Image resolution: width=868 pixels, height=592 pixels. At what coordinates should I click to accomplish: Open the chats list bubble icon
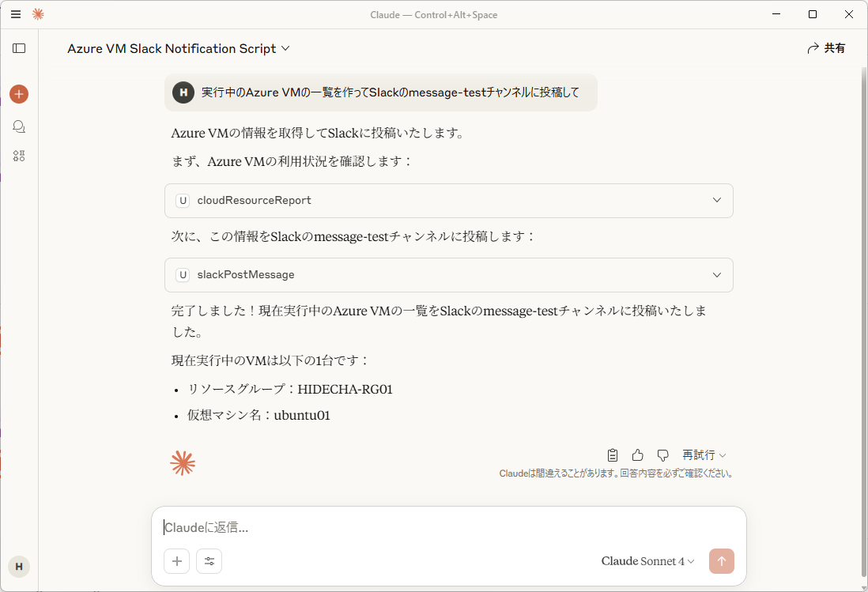point(19,126)
